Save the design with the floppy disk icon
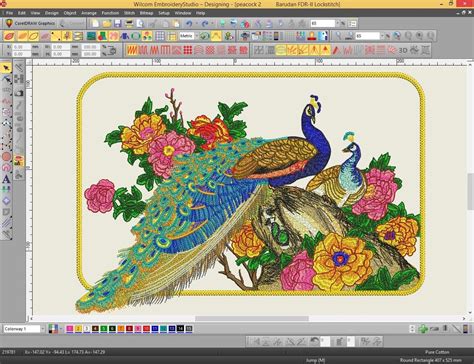This screenshot has height=364, width=474. [x=118, y=24]
